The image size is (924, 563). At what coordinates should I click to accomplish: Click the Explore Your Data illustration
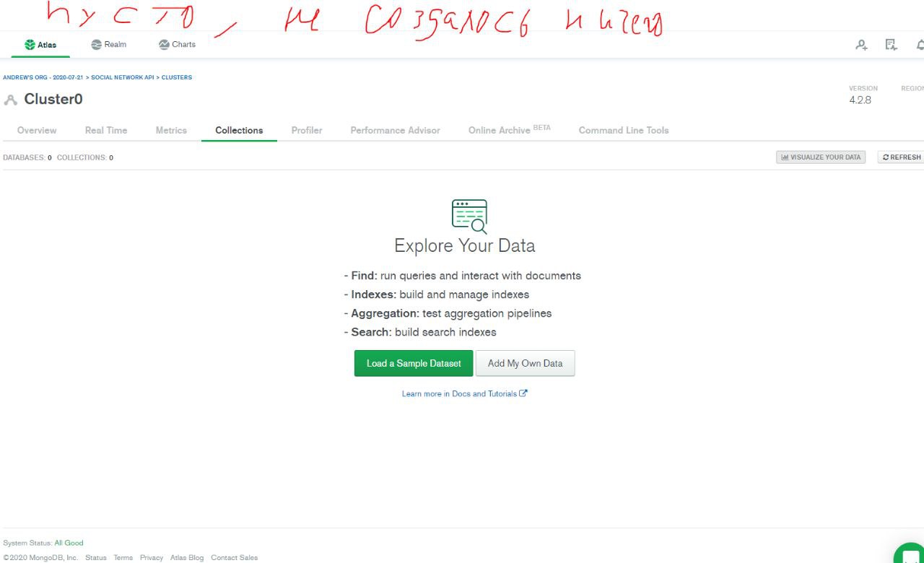(x=469, y=216)
